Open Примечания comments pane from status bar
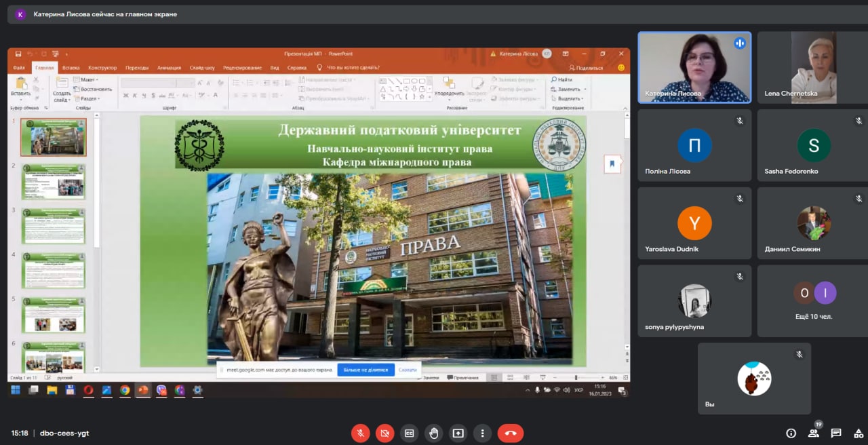Screen dimensions: 868x445 463,378
